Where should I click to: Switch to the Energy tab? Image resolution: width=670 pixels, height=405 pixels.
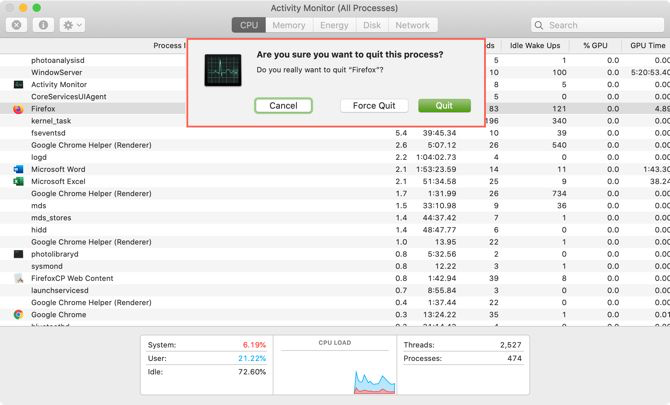tap(334, 25)
